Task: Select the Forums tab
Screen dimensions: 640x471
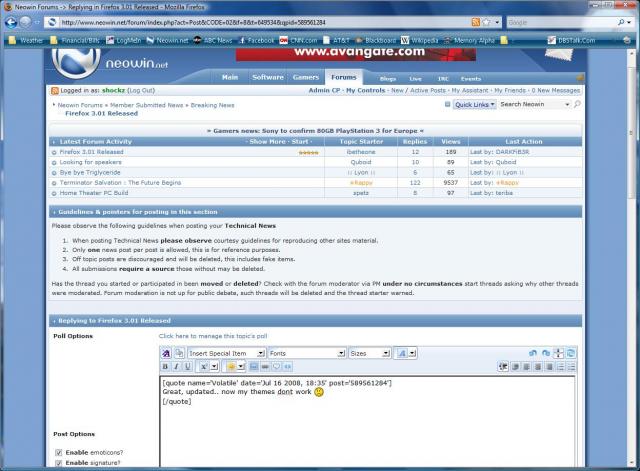Action: [x=344, y=77]
